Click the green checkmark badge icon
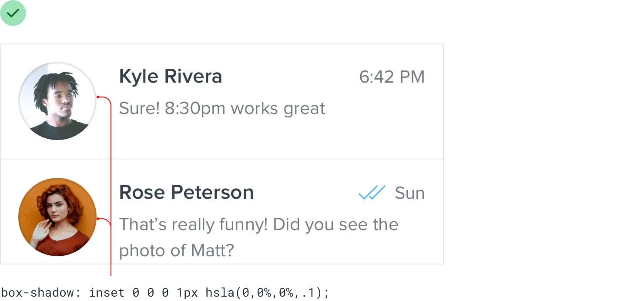This screenshot has height=301, width=644. pos(13,13)
